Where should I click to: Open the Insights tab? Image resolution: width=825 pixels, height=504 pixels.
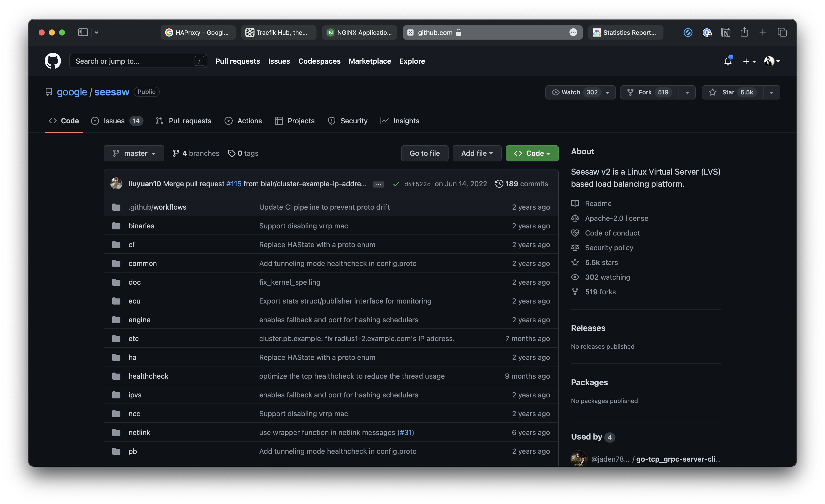(x=400, y=121)
